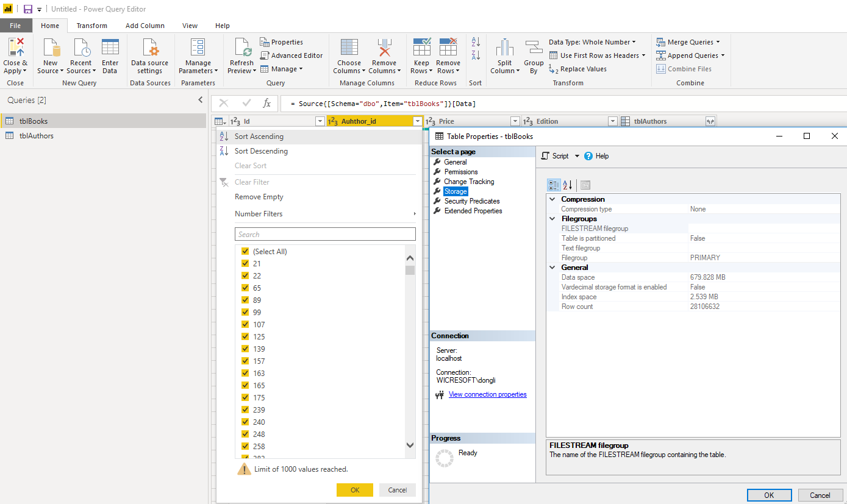Open the New Source icon
847x504 pixels.
50,48
